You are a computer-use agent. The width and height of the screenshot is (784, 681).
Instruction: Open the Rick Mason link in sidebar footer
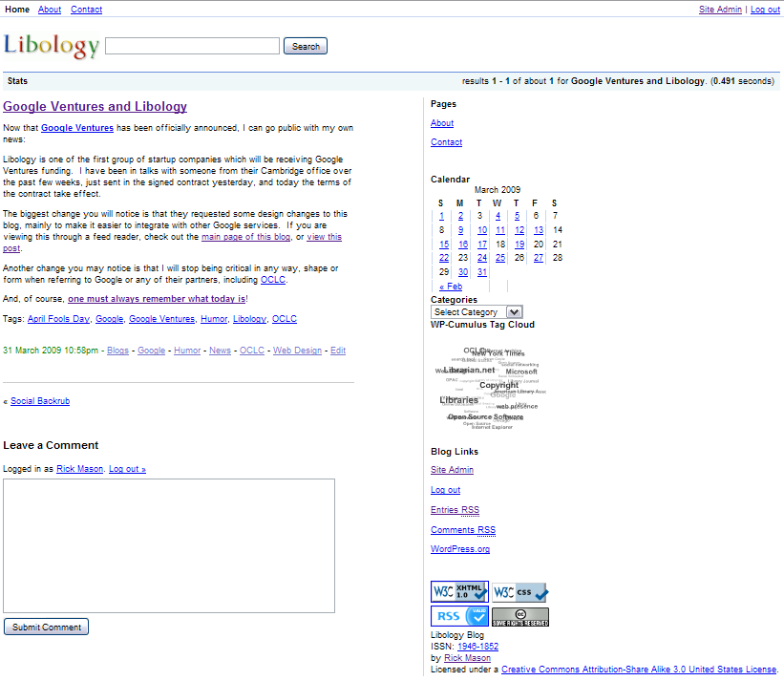[x=468, y=657]
